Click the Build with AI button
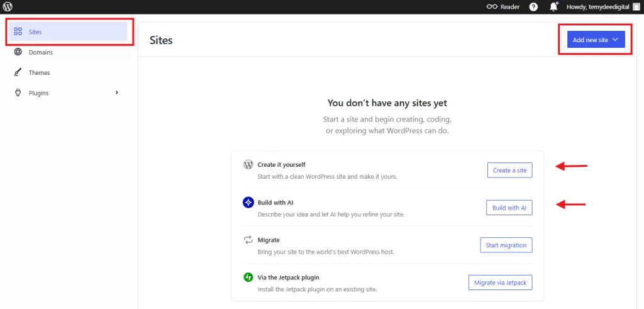The width and height of the screenshot is (644, 309). click(509, 208)
